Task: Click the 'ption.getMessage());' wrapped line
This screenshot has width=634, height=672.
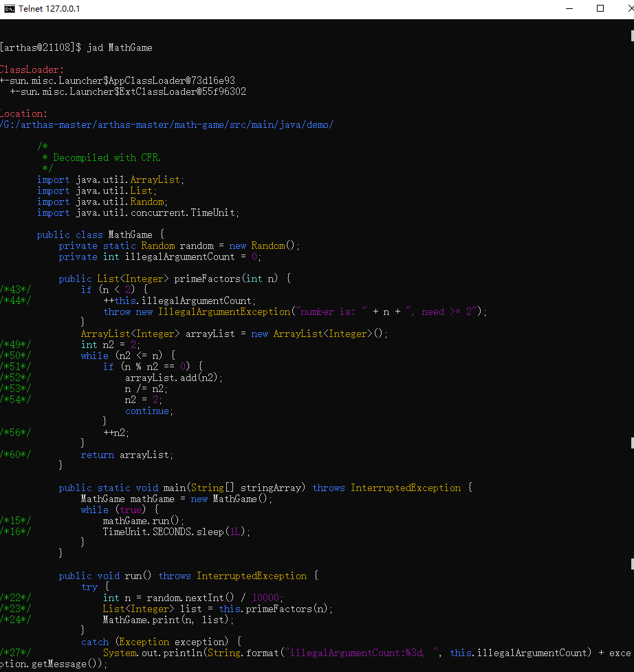Action: [54, 664]
